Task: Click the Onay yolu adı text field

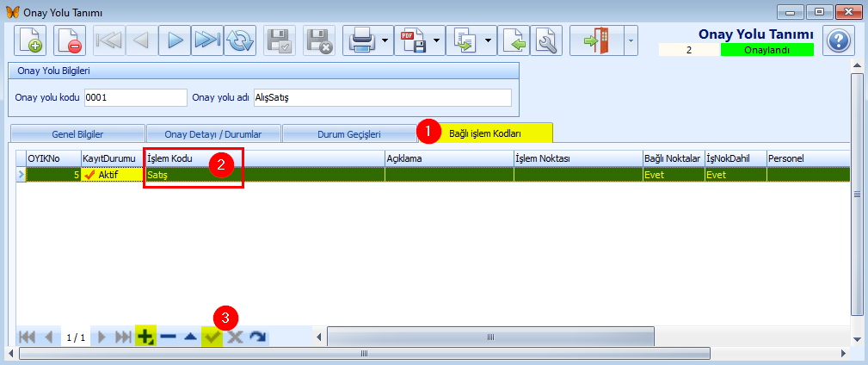Action: [x=394, y=97]
